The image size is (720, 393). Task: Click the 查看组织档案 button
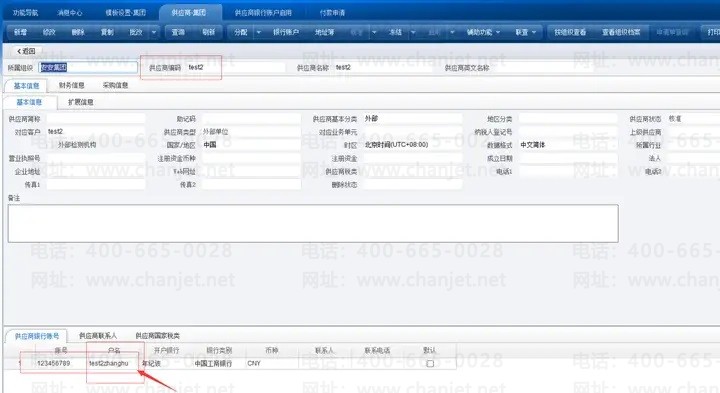click(621, 32)
